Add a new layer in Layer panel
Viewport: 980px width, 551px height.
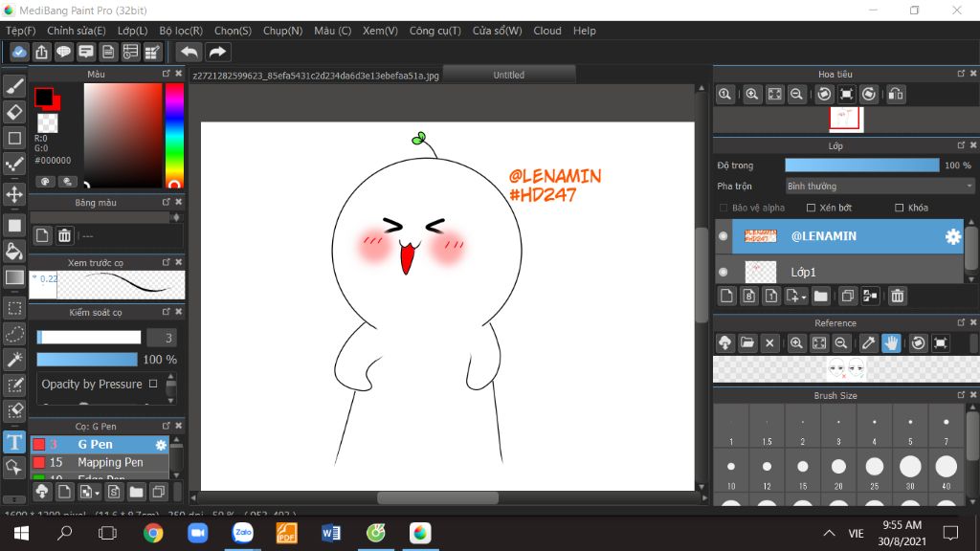[x=726, y=297]
